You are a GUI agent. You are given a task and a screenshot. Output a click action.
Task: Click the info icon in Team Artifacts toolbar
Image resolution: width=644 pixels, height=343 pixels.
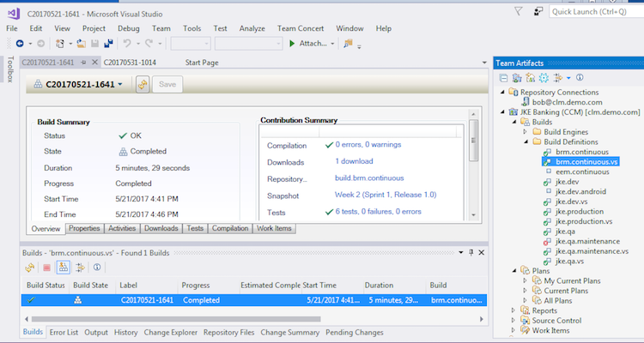coord(580,77)
